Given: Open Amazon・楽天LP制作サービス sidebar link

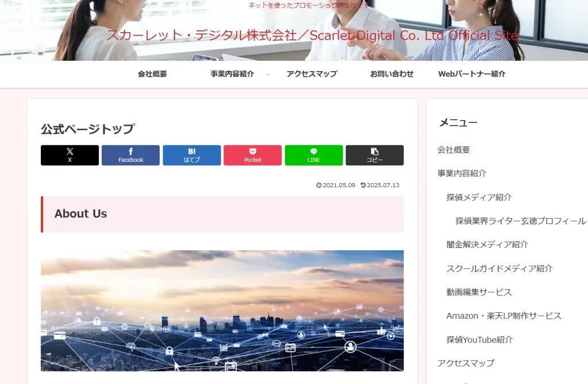Looking at the screenshot, I should [504, 316].
